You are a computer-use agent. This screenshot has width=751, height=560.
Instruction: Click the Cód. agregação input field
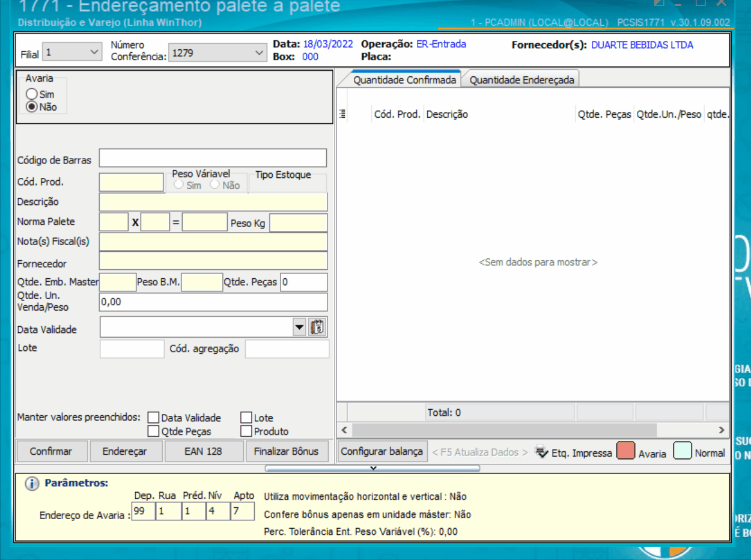click(x=287, y=348)
